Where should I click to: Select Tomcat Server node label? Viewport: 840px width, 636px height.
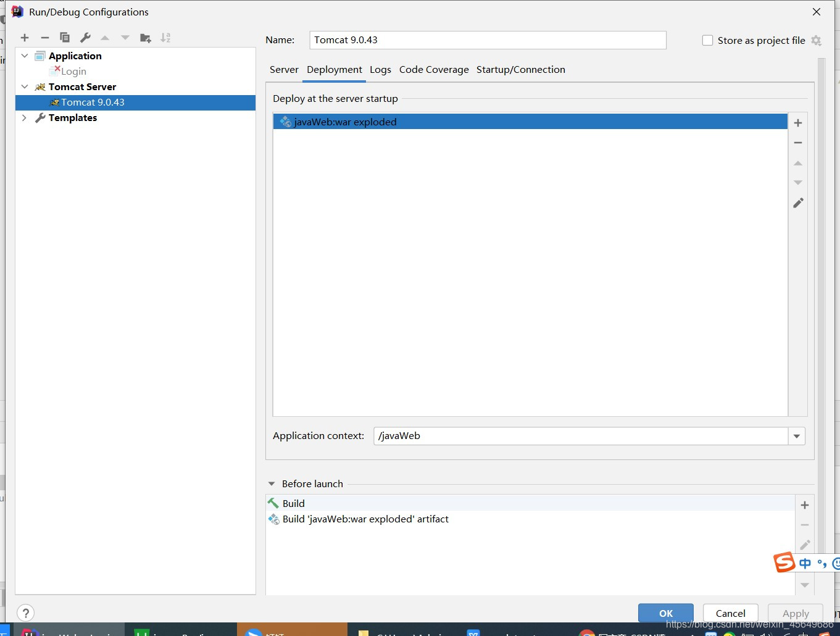point(82,87)
